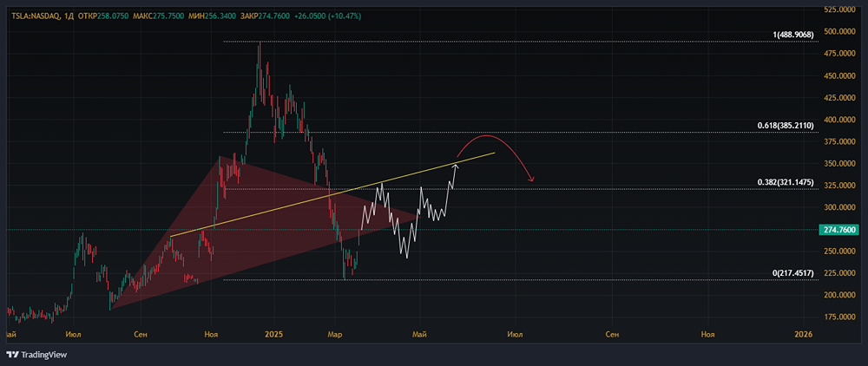The width and height of the screenshot is (868, 366).
Task: Click the 250.0000 price axis label
Action: [x=839, y=251]
